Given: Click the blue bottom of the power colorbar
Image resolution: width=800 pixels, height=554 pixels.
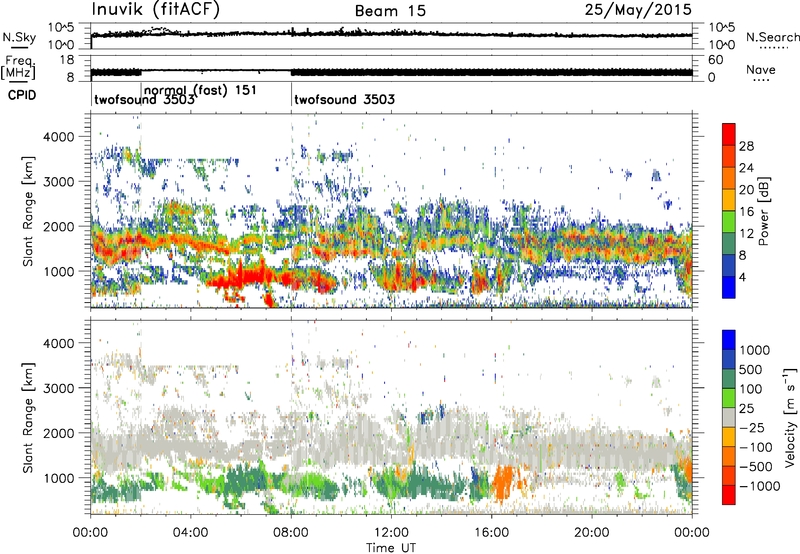Looking at the screenshot, I should point(729,287).
